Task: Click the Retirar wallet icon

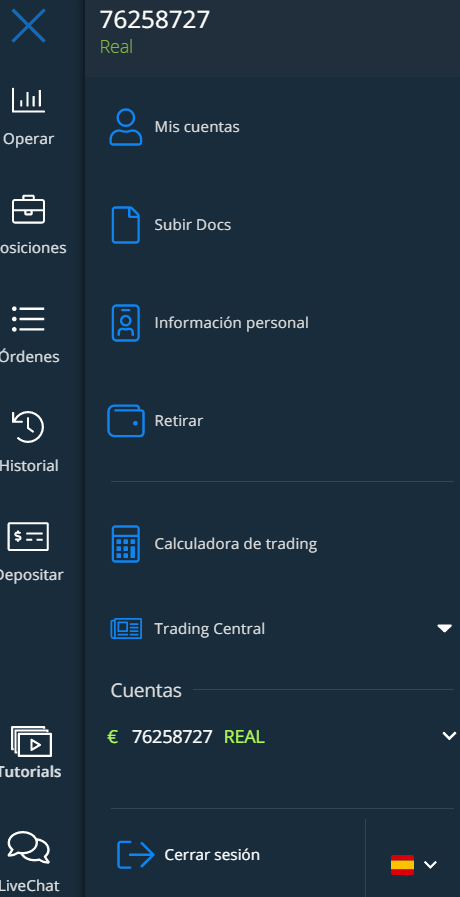Action: [126, 421]
